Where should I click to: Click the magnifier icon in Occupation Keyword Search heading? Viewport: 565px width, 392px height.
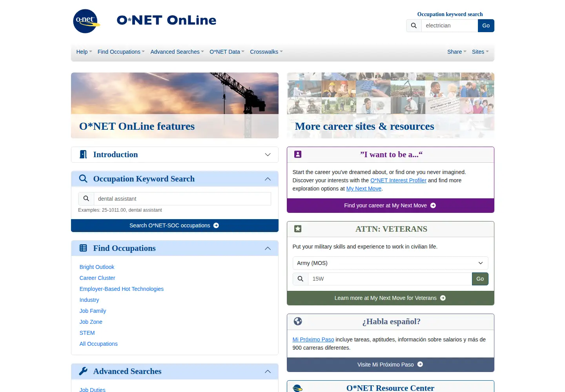83,179
